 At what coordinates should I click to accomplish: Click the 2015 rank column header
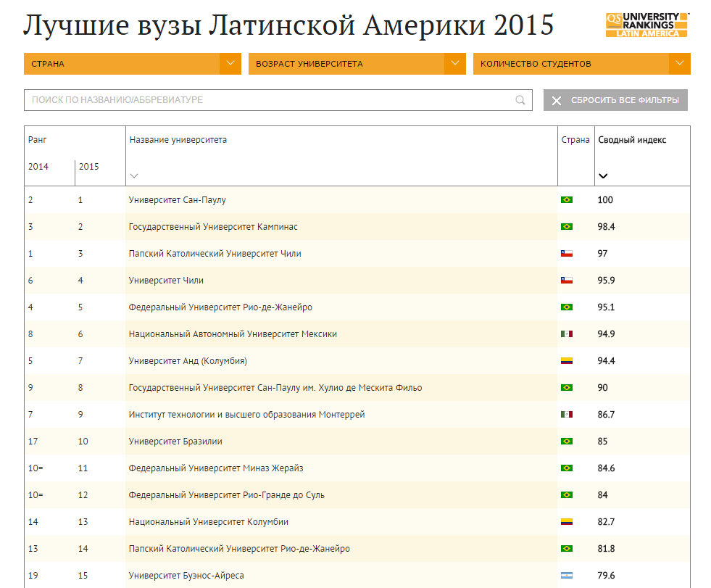pyautogui.click(x=89, y=167)
